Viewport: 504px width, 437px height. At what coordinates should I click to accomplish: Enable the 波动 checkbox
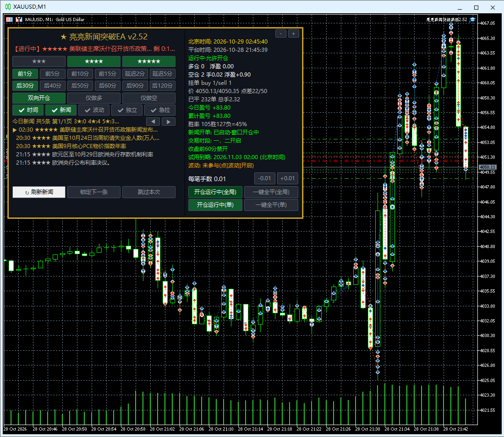click(x=94, y=110)
